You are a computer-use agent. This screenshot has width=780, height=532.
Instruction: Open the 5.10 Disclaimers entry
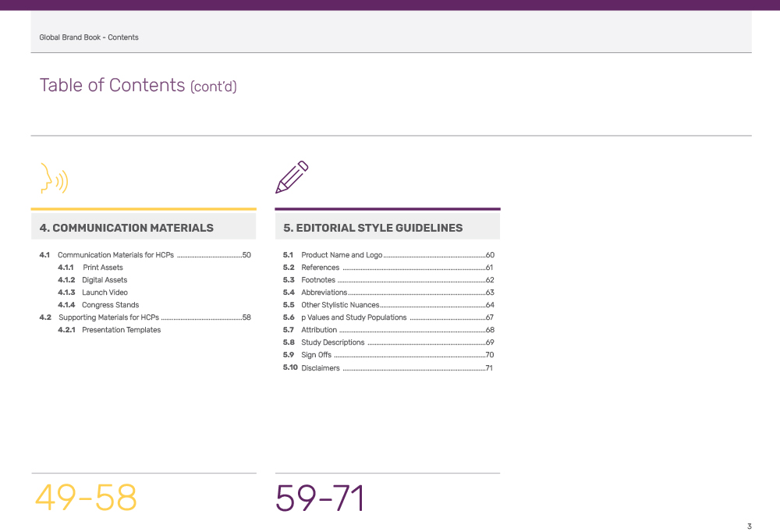click(320, 367)
